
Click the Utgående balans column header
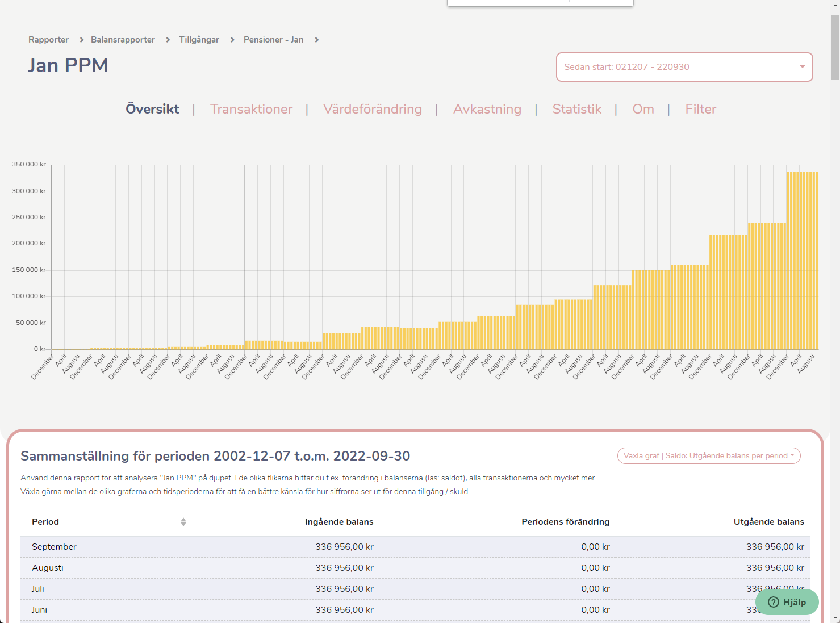[x=768, y=522]
